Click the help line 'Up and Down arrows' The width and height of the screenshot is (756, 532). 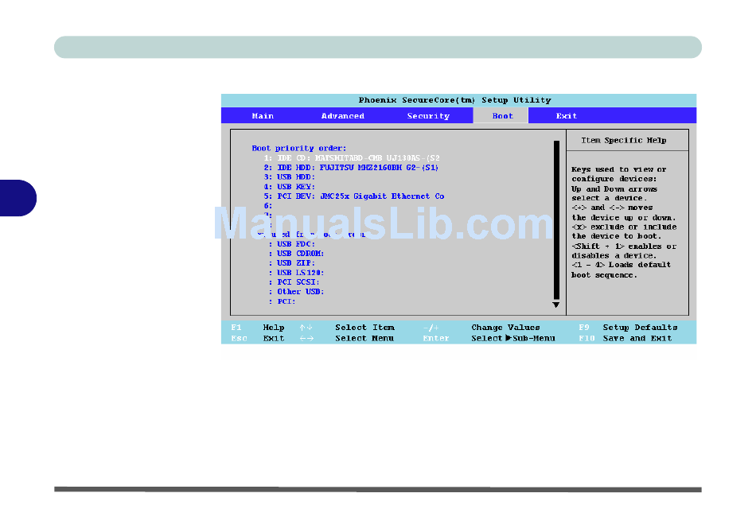point(614,189)
